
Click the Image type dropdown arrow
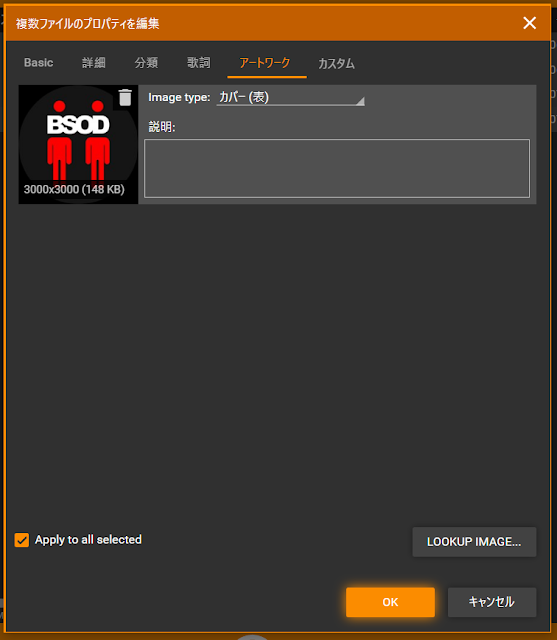click(360, 101)
